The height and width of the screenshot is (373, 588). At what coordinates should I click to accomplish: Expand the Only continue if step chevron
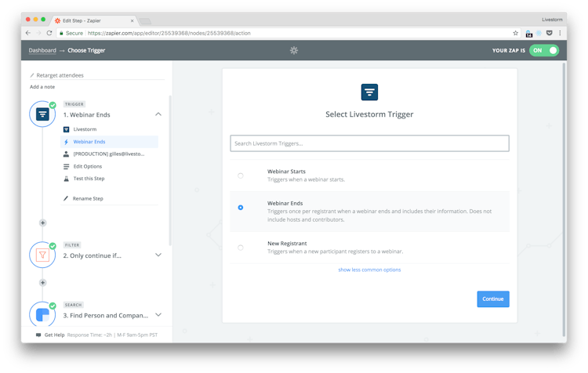[158, 255]
